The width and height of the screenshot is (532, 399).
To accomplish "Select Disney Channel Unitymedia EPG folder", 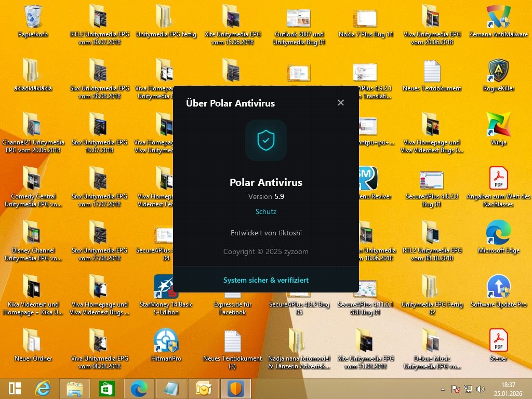I will tap(33, 241).
